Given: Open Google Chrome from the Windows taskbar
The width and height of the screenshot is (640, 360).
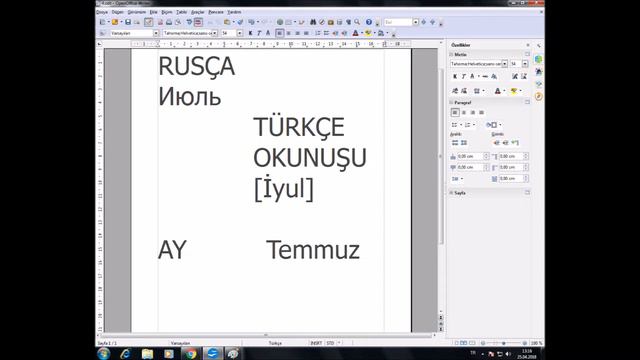Looking at the screenshot, I should click(191, 353).
